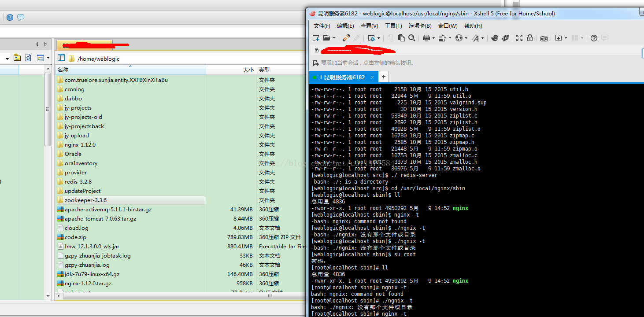Screen dimensions: 644x317
Task: Click the Open session folder icon
Action: [326, 38]
